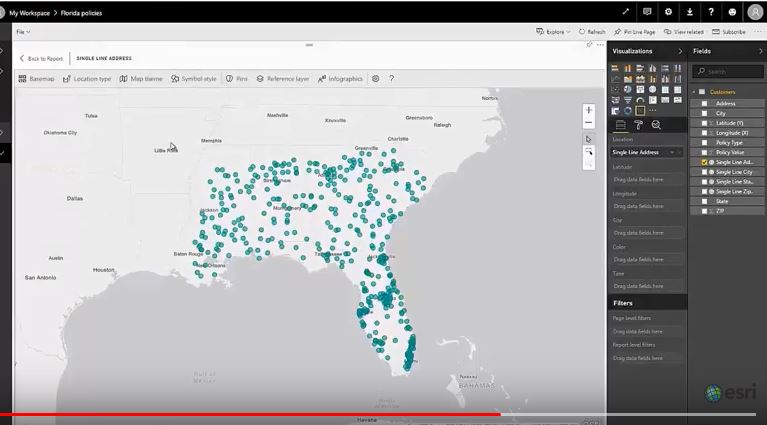Check the Policy Value field

(x=704, y=153)
